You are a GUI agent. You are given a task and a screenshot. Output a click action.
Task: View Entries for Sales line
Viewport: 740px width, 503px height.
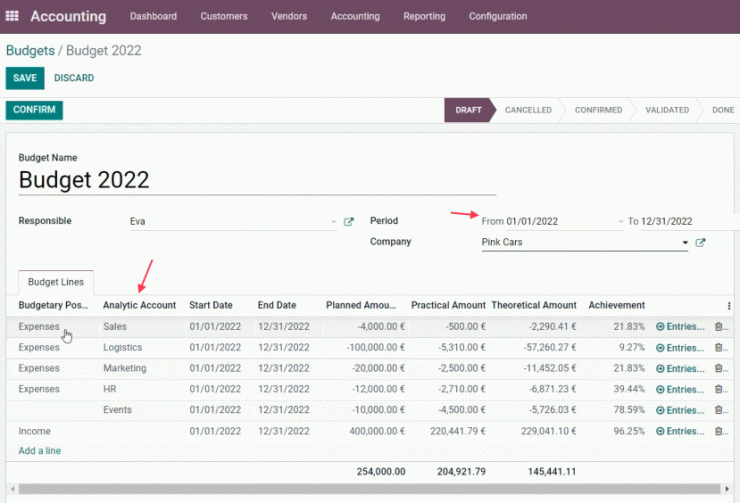point(680,327)
